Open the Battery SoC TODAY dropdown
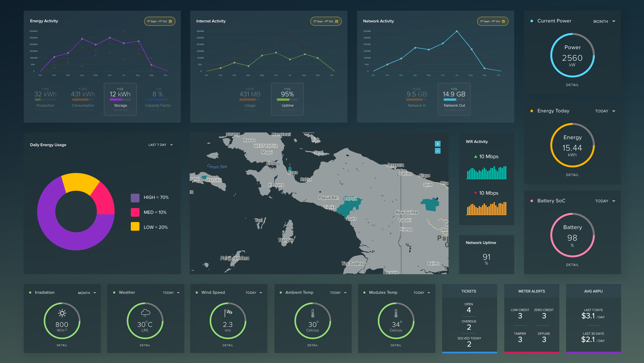The image size is (644, 363). (x=605, y=201)
